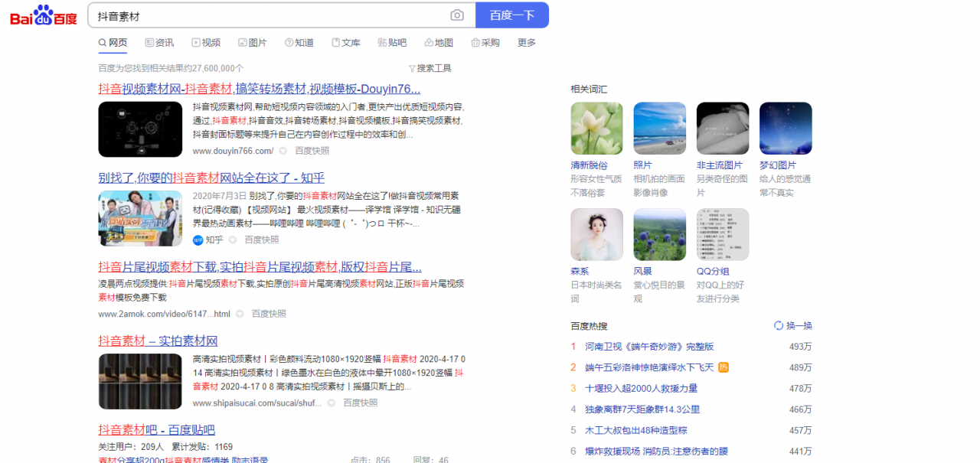Click the 梦幻图片 starry thumbnail

pos(786,129)
